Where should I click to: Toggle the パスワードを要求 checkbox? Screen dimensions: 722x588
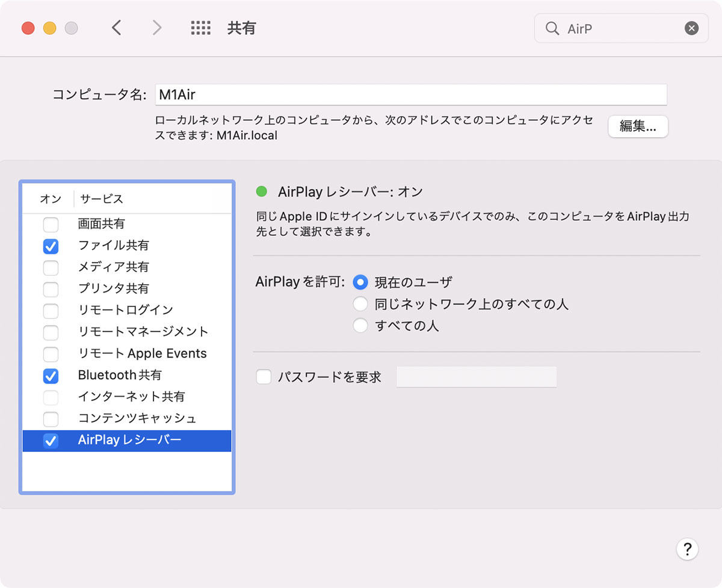(264, 377)
